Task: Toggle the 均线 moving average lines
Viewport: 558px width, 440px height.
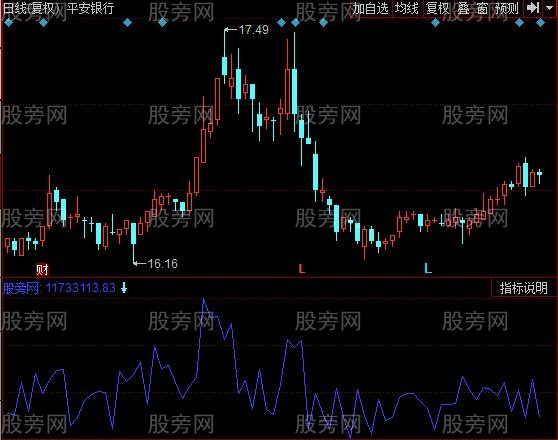Action: point(406,8)
